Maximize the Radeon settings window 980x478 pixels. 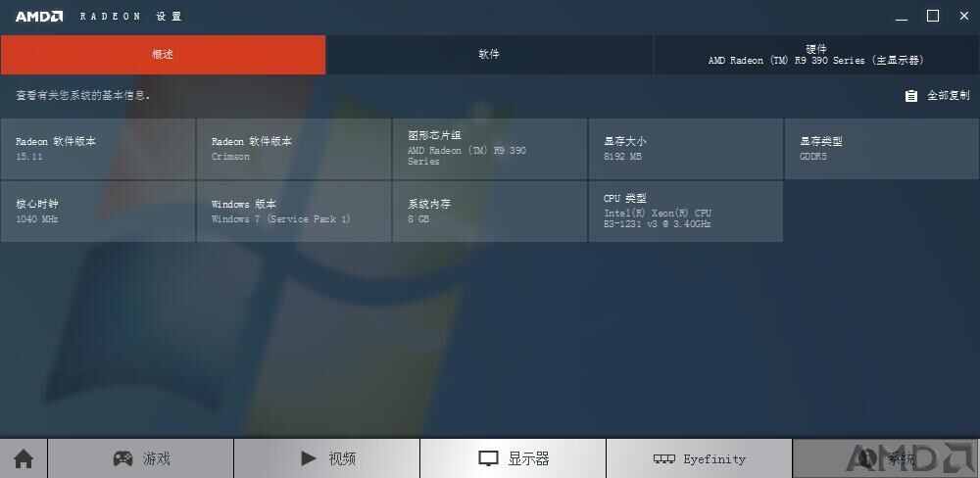click(933, 17)
